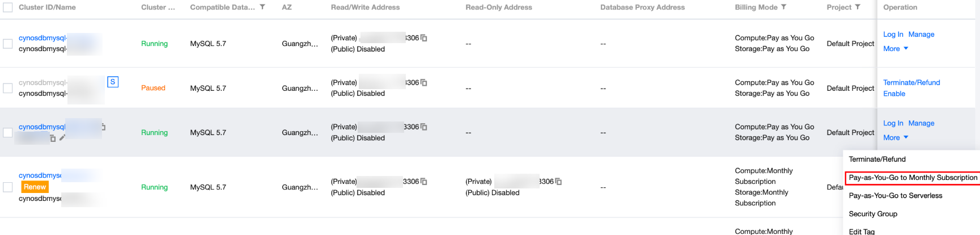Screen dimensions: 980x235
Task: Collapse the More dropdown in the third row
Action: [896, 138]
